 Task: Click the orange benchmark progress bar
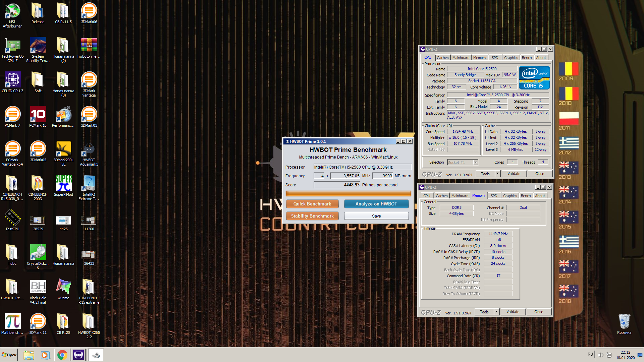348,193
